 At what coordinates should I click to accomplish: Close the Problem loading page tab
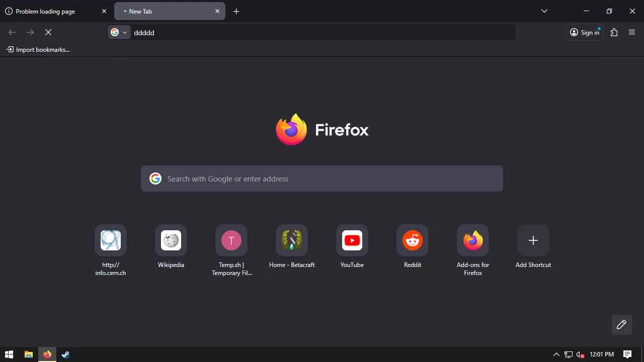coord(104,11)
